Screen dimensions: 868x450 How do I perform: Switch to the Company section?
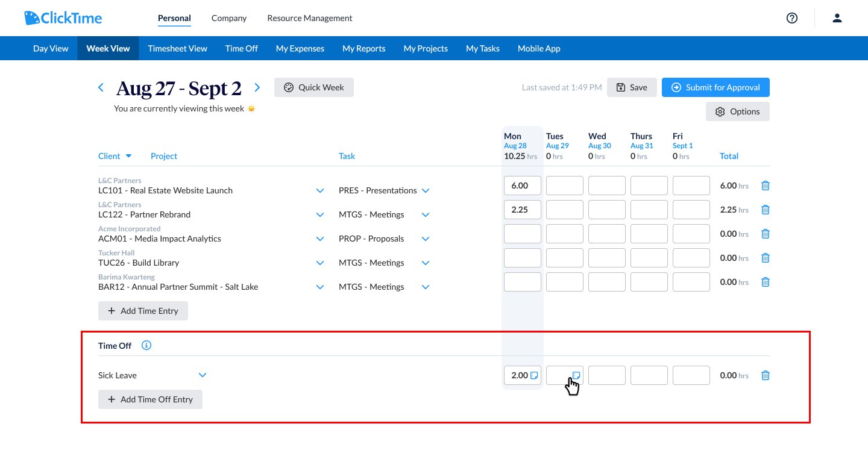(x=229, y=18)
